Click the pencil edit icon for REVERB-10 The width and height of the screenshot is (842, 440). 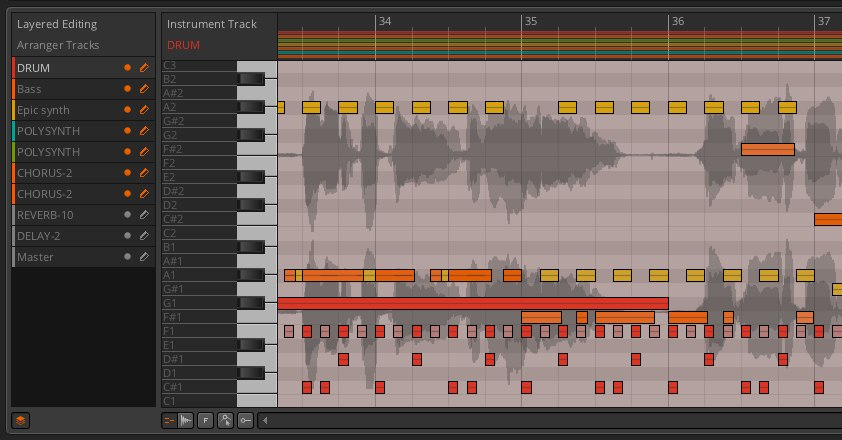coord(144,215)
